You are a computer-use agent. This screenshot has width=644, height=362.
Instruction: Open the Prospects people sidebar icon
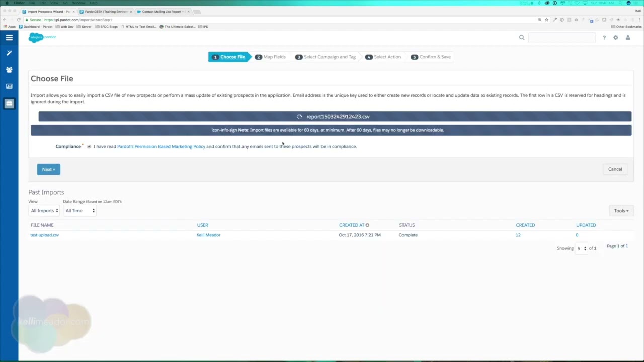pyautogui.click(x=9, y=70)
